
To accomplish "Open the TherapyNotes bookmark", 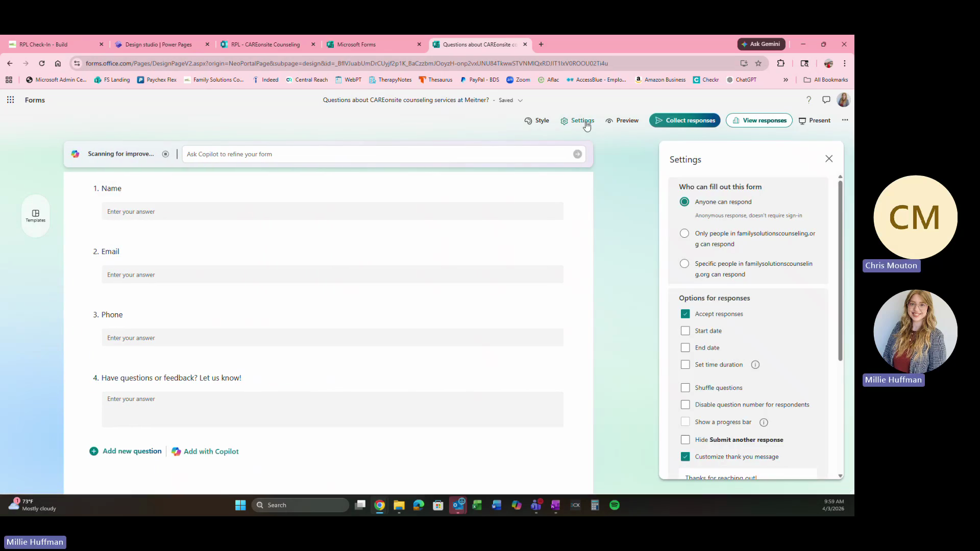I will [390, 80].
